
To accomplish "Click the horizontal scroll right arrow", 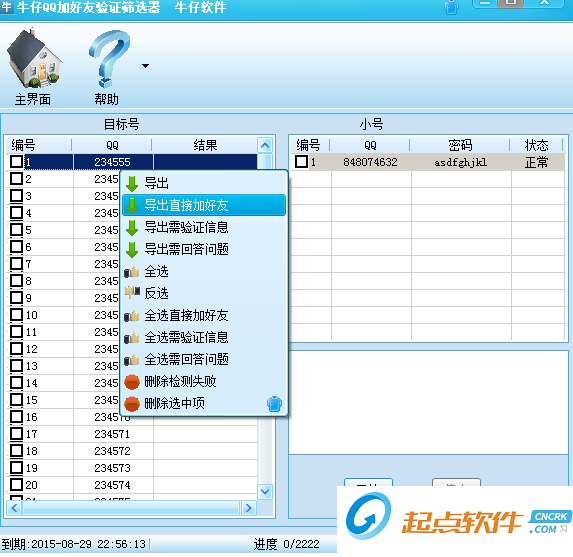I will [248, 508].
